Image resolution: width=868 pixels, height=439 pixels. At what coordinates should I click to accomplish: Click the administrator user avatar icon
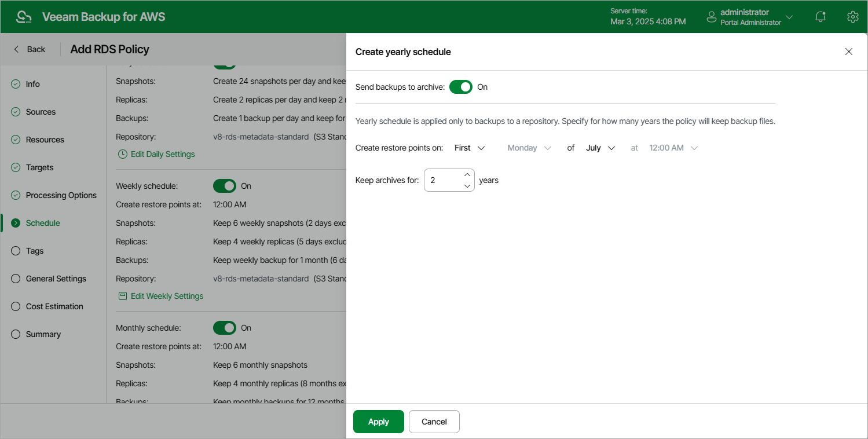pyautogui.click(x=712, y=17)
